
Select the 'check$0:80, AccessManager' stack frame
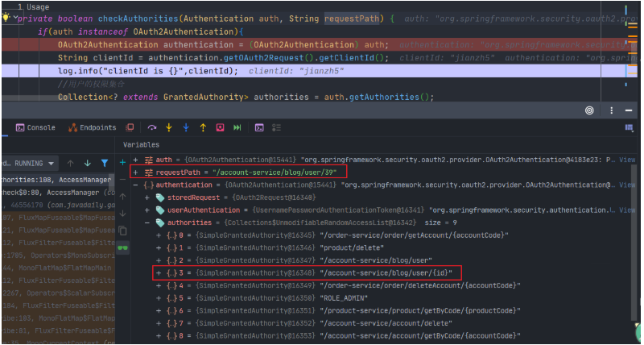point(58,193)
